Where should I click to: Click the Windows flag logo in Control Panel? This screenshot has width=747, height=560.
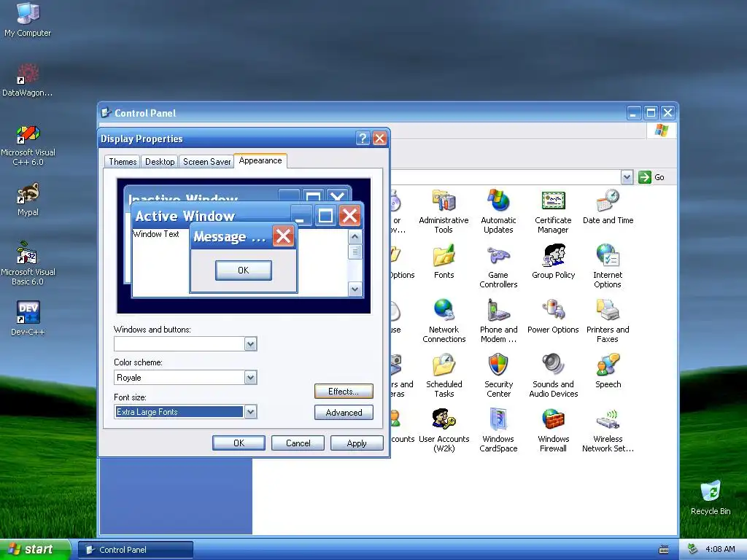pos(661,130)
